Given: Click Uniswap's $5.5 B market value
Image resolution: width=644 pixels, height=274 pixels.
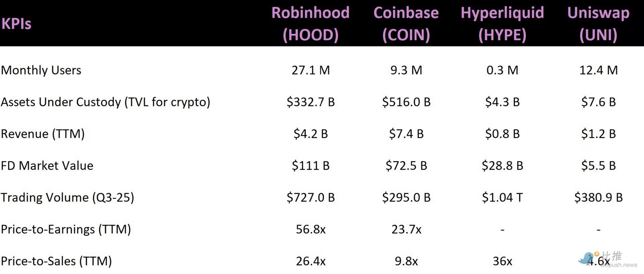Looking at the screenshot, I should pyautogui.click(x=598, y=166).
